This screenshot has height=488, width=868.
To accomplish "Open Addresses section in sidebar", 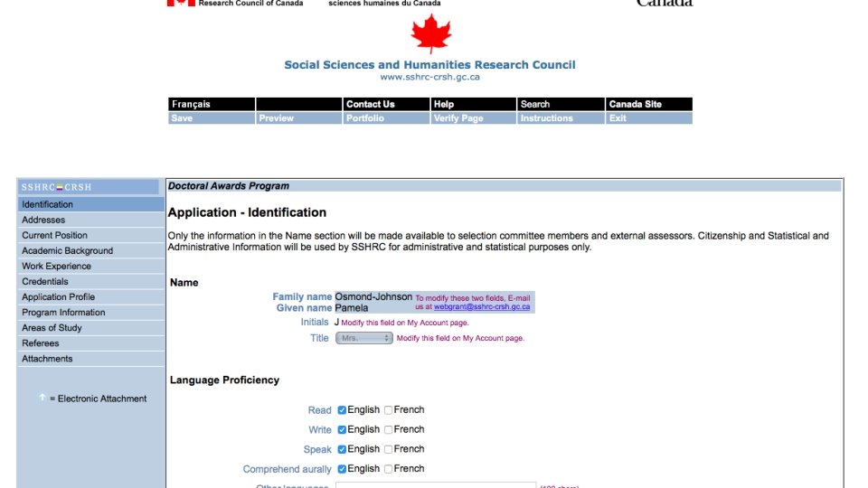I will coord(91,220).
